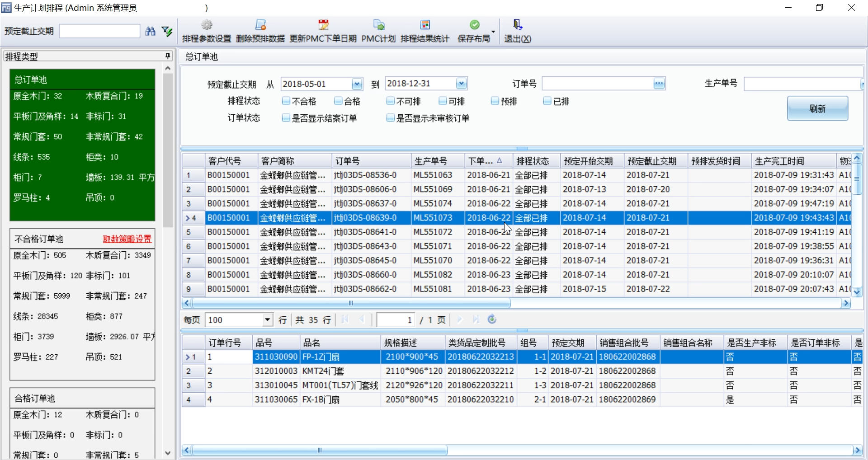The width and height of the screenshot is (868, 460).
Task: Check the 不可排 checkbox
Action: tap(391, 101)
